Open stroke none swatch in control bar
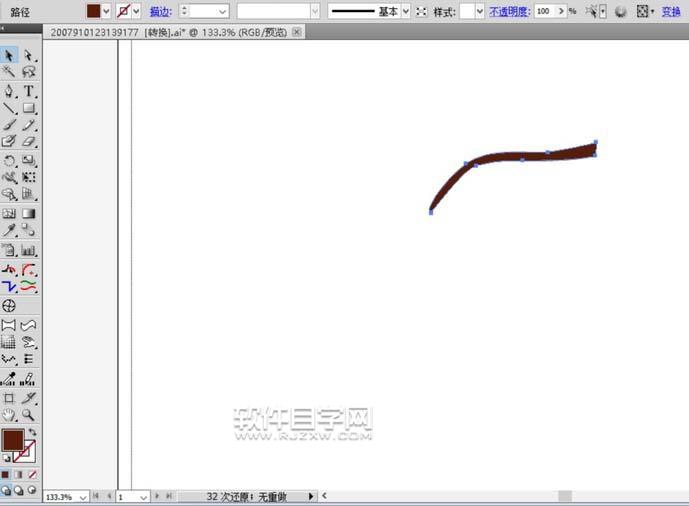Screen dimensions: 689x506 click(123, 11)
